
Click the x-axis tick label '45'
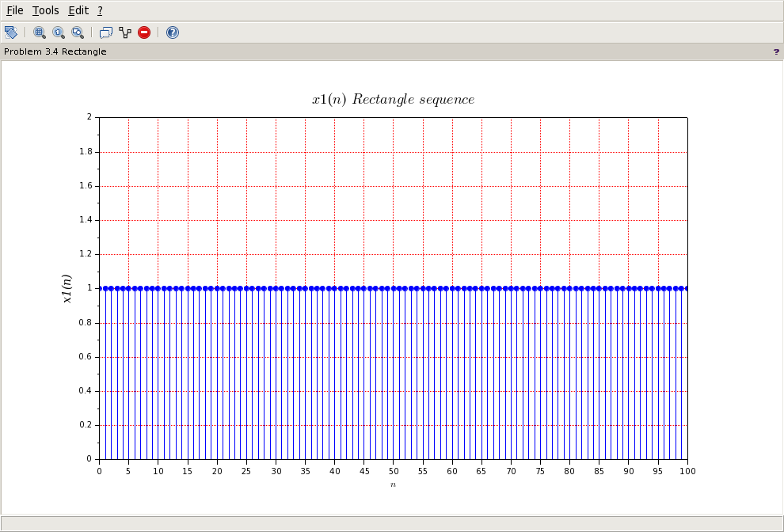coord(364,471)
